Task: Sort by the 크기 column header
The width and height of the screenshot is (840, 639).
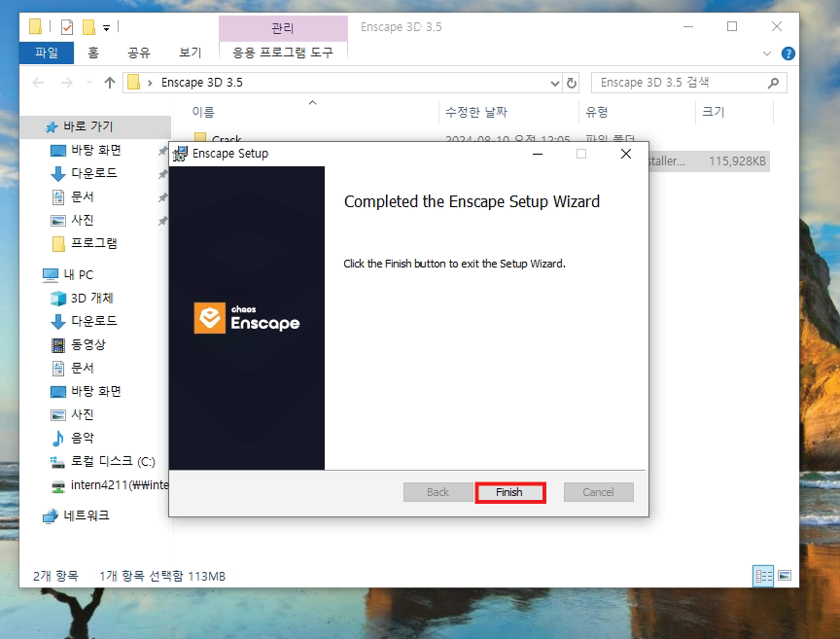Action: [x=713, y=112]
